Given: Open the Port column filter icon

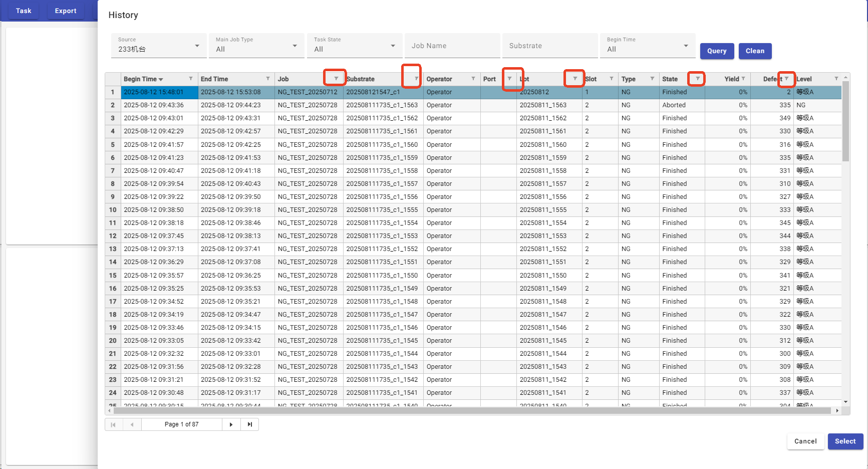Looking at the screenshot, I should coord(509,79).
